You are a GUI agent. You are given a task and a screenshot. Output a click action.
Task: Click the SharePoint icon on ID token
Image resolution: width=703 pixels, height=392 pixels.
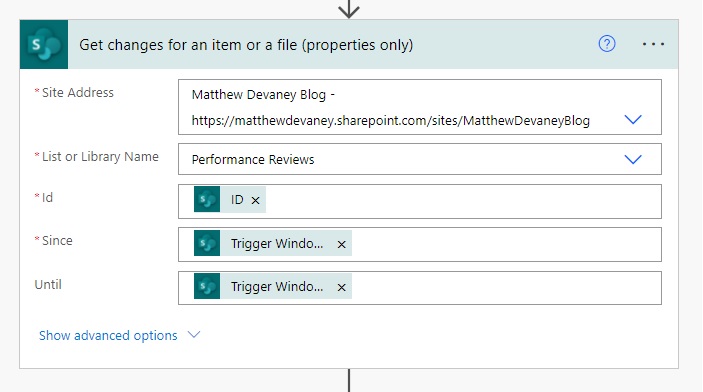[x=207, y=199]
